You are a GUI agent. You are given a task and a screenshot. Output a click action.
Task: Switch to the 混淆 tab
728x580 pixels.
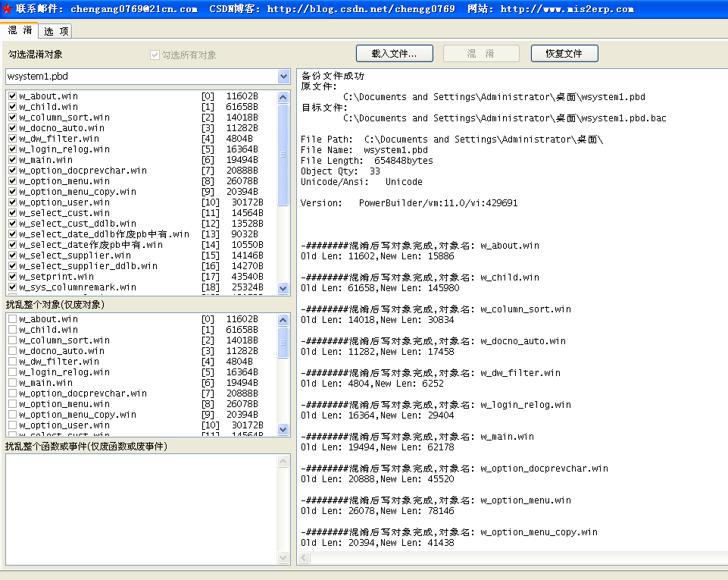click(x=20, y=30)
